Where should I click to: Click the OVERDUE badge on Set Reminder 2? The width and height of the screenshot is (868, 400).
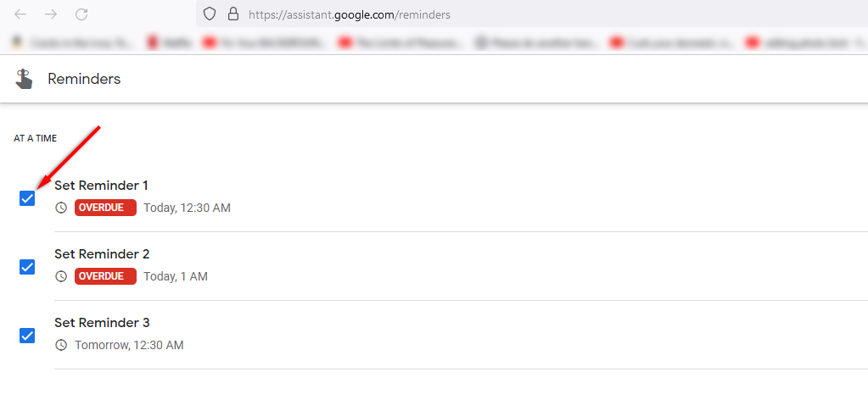[105, 276]
